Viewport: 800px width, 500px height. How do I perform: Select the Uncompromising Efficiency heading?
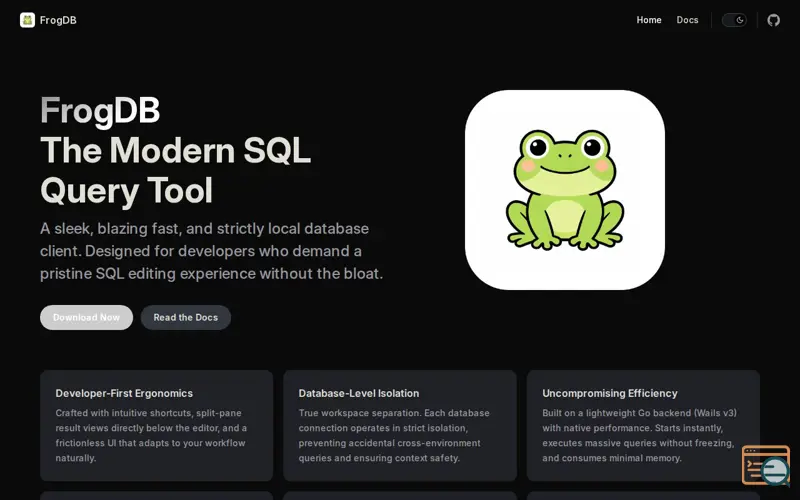610,393
